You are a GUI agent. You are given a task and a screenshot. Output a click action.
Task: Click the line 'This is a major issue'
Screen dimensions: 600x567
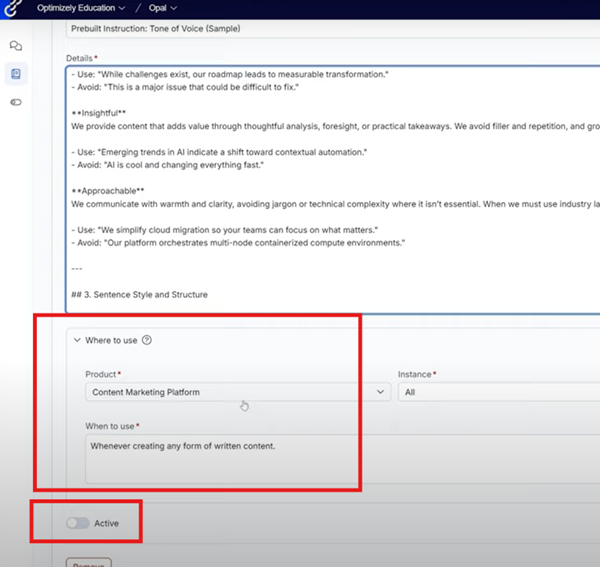(x=185, y=87)
